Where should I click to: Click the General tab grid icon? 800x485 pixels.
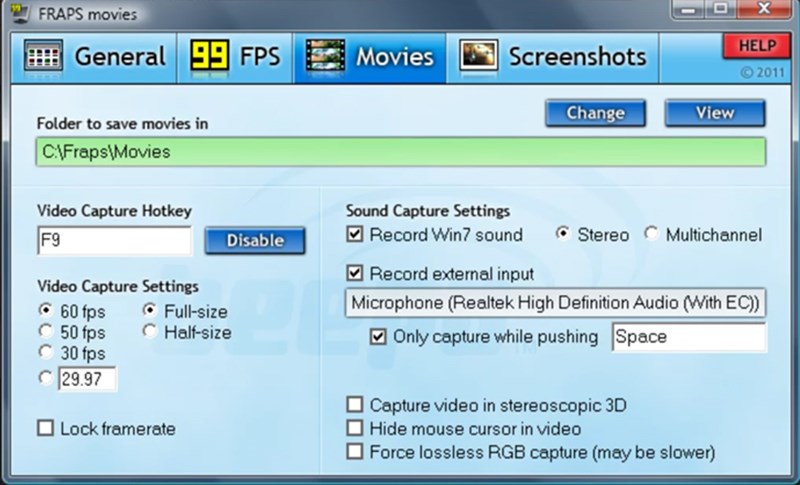coord(42,56)
